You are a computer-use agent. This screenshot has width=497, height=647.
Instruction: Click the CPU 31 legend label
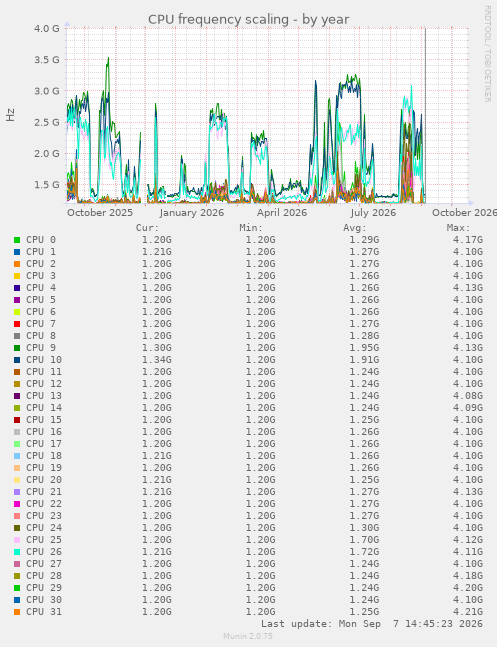click(x=44, y=612)
